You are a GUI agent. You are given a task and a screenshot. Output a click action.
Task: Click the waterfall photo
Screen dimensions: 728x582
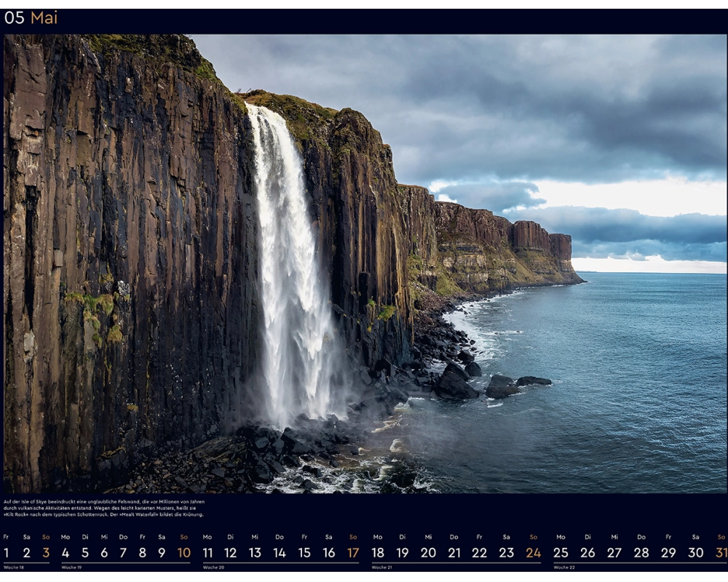click(364, 263)
